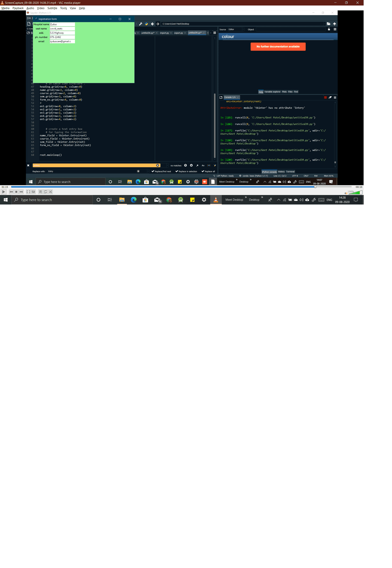Viewport: 392px width, 568px height.
Task: Click the red stop icon in console
Action: (325, 97)
